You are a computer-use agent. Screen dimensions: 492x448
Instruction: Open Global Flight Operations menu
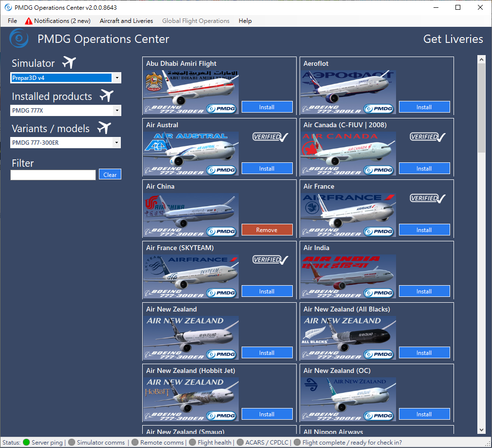pos(196,21)
